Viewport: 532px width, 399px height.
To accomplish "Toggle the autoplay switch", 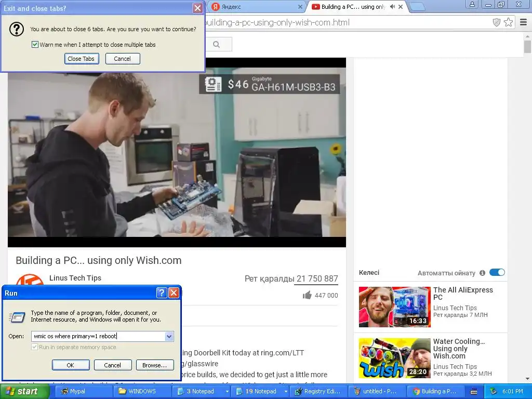I will point(497,272).
